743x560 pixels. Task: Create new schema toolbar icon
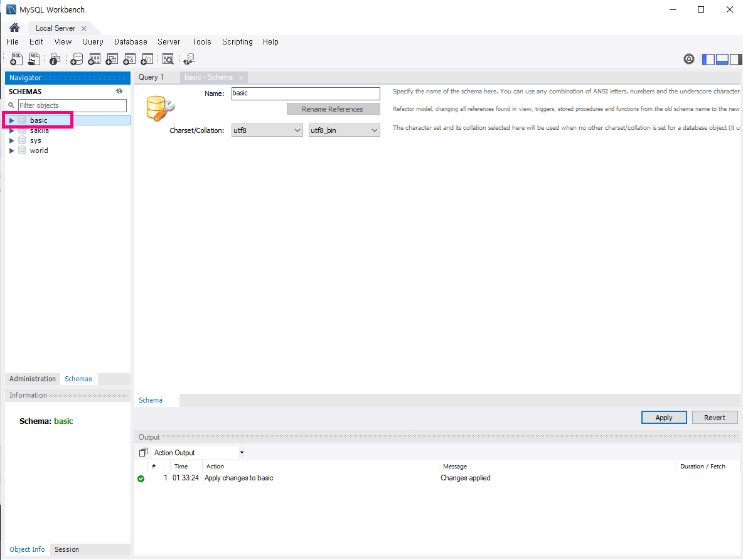click(77, 59)
